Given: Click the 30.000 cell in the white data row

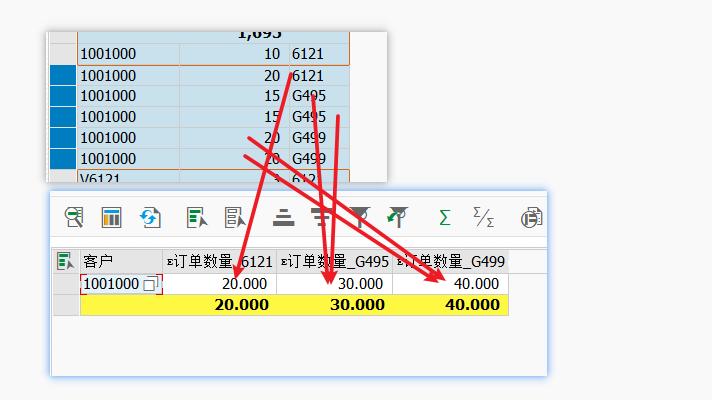Looking at the screenshot, I should [335, 284].
